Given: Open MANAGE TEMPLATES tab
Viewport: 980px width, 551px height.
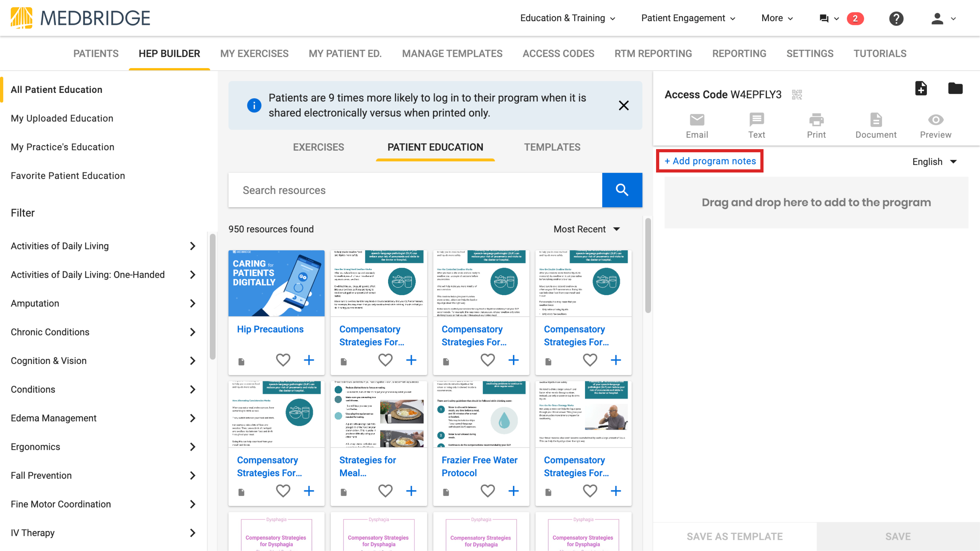Looking at the screenshot, I should click(x=452, y=53).
